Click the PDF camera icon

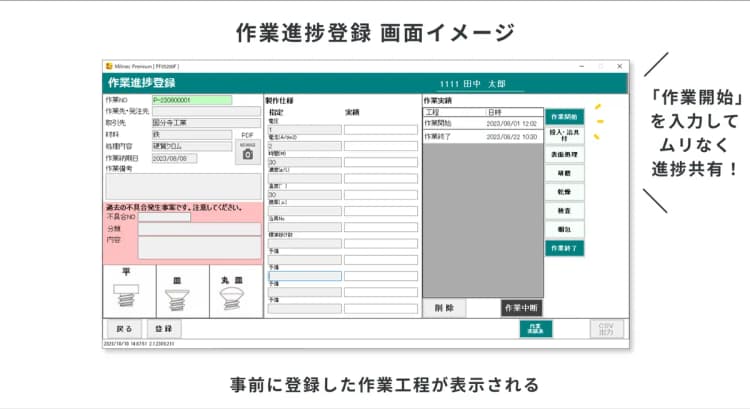(x=247, y=151)
